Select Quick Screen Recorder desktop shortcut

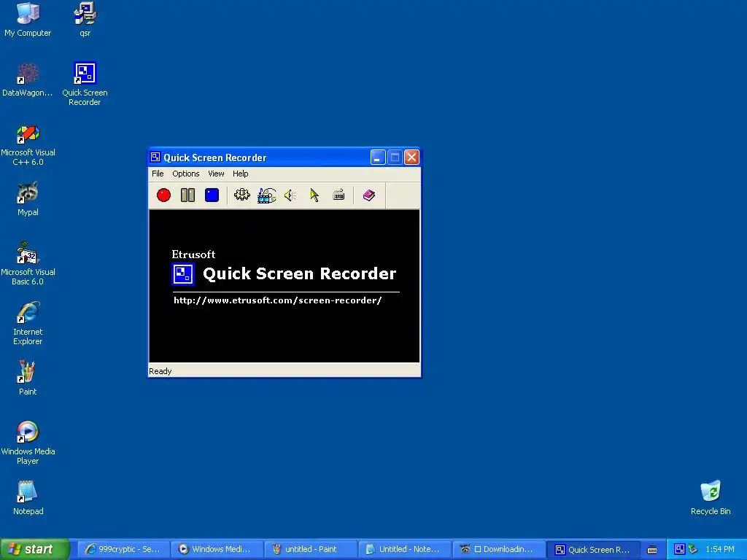coord(85,84)
